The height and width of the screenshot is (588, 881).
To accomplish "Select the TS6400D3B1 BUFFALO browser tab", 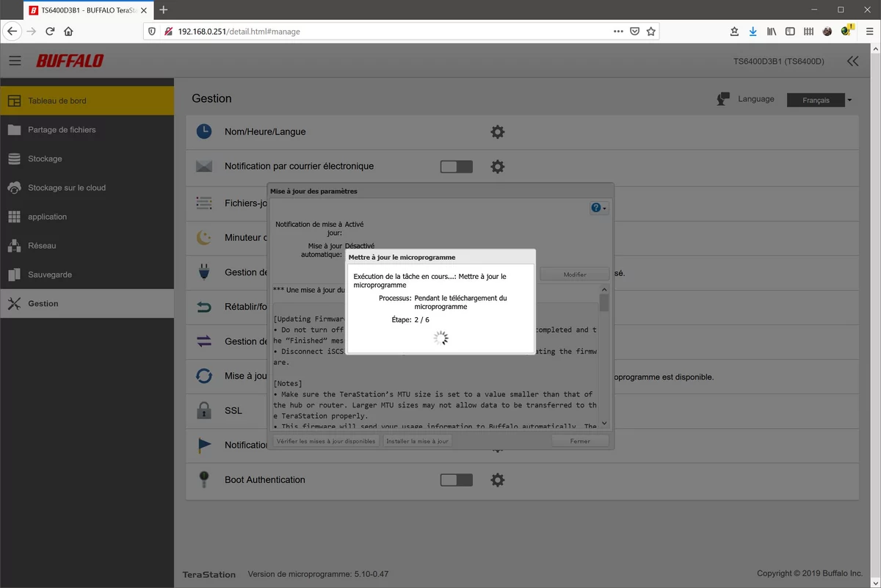I will click(x=87, y=10).
